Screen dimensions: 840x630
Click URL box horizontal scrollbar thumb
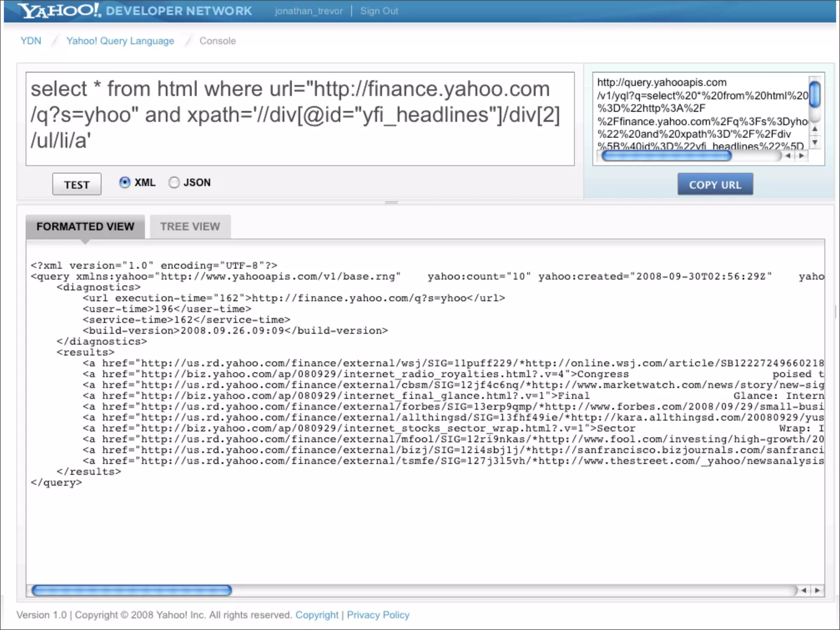[667, 156]
